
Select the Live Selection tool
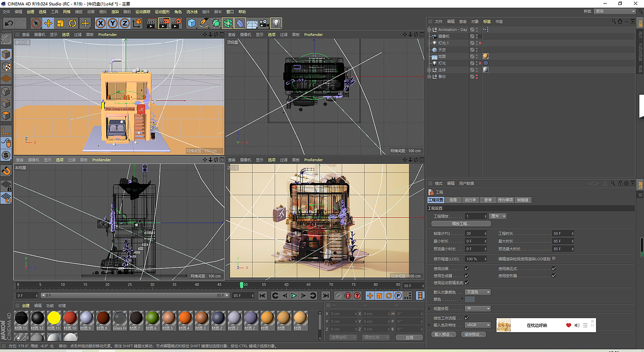click(x=36, y=23)
